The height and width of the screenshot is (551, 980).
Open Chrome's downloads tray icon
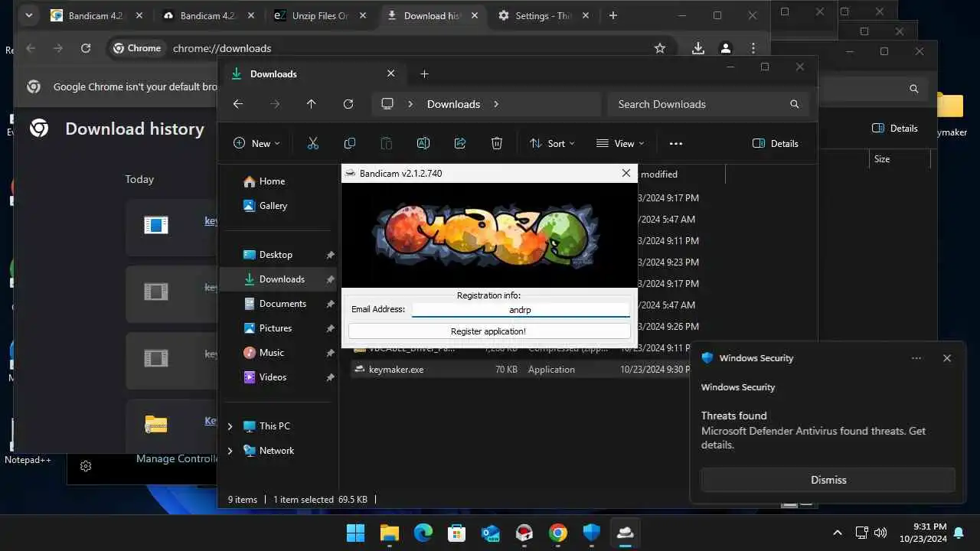coord(698,48)
